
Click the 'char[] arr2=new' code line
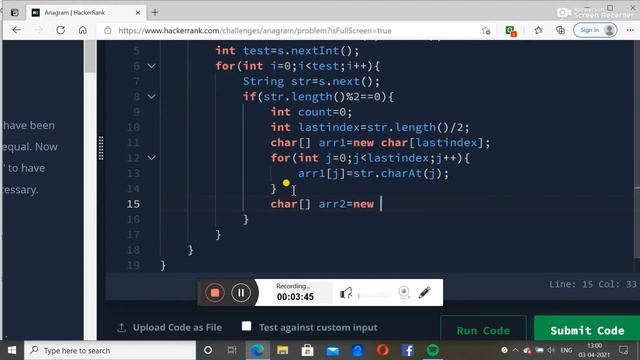[322, 204]
